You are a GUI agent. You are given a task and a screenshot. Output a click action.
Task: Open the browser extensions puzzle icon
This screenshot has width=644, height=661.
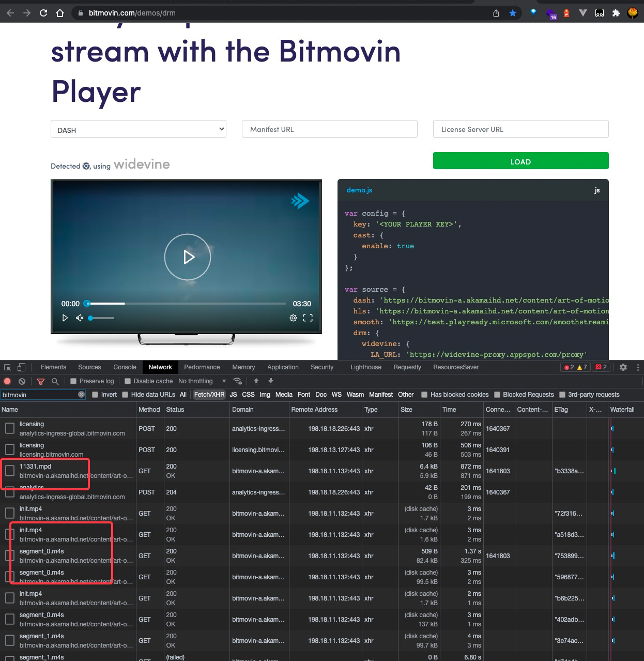(616, 13)
